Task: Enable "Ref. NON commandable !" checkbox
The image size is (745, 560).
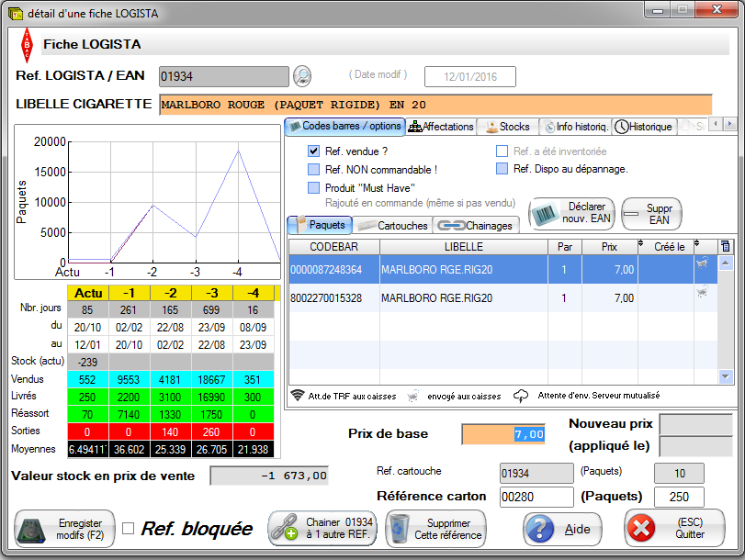Action: 313,170
